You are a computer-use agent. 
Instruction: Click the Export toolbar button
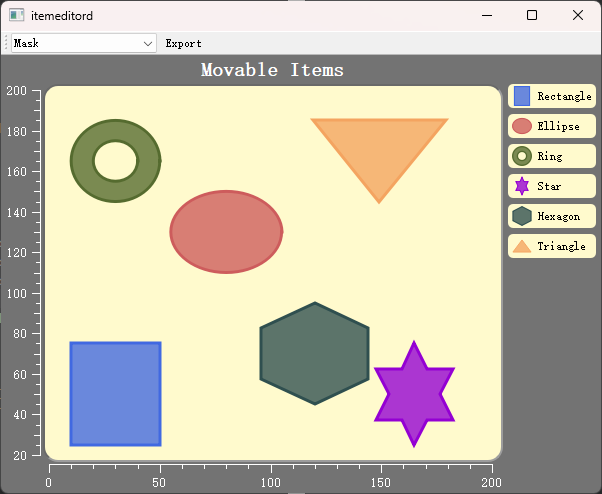pos(184,43)
